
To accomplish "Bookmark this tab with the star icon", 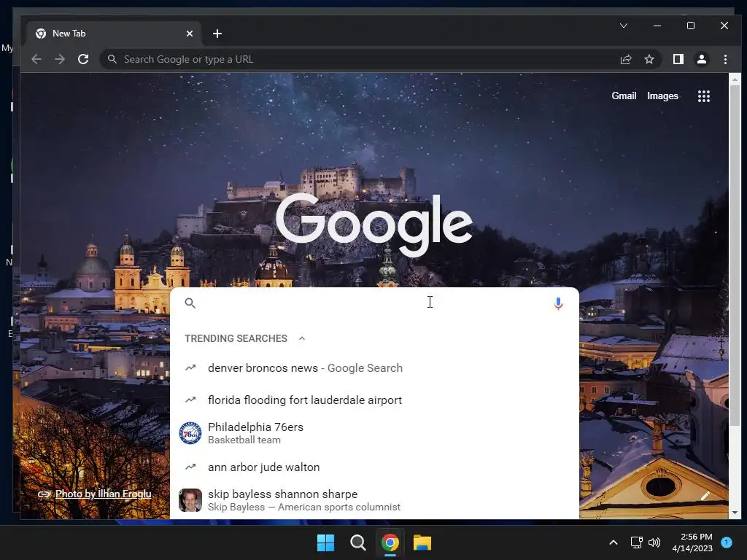I will click(x=649, y=59).
